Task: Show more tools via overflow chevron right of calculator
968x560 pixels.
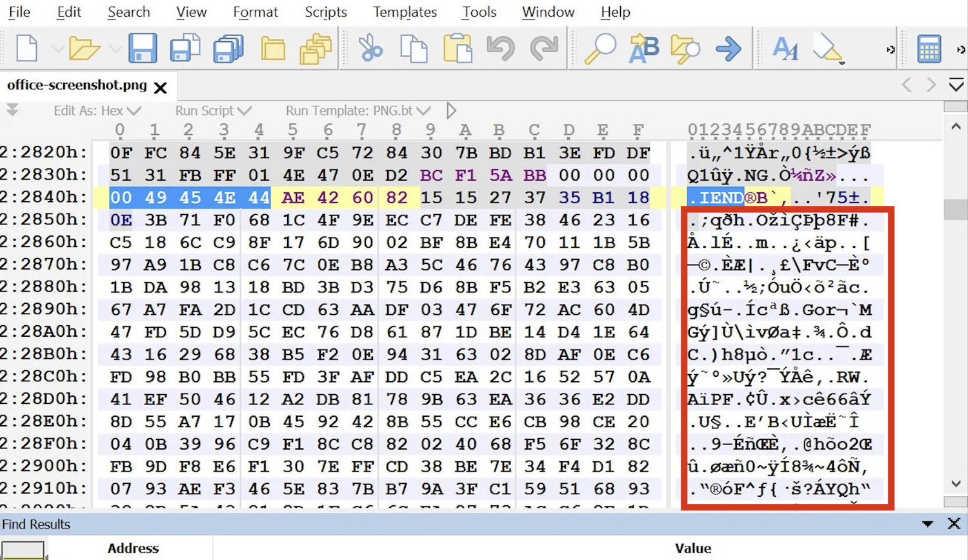Action: pos(961,49)
